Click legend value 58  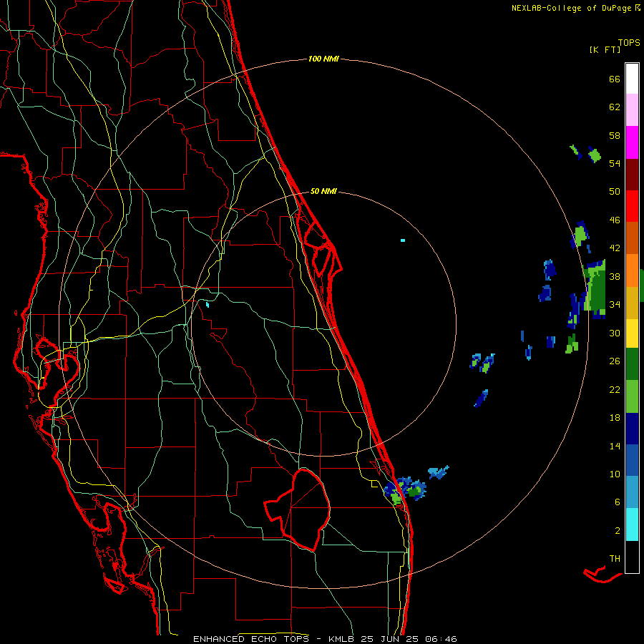(615, 135)
